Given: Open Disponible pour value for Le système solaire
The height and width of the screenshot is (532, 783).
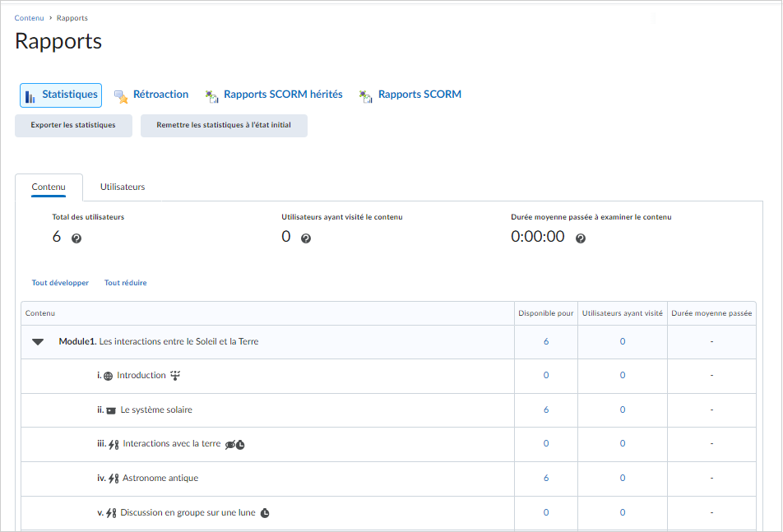Looking at the screenshot, I should tap(546, 409).
